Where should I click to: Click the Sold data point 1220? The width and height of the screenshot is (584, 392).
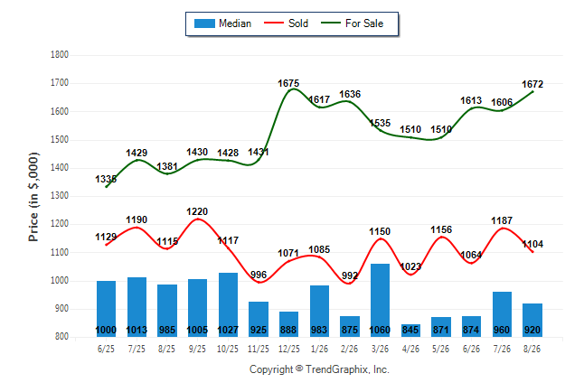(x=197, y=219)
